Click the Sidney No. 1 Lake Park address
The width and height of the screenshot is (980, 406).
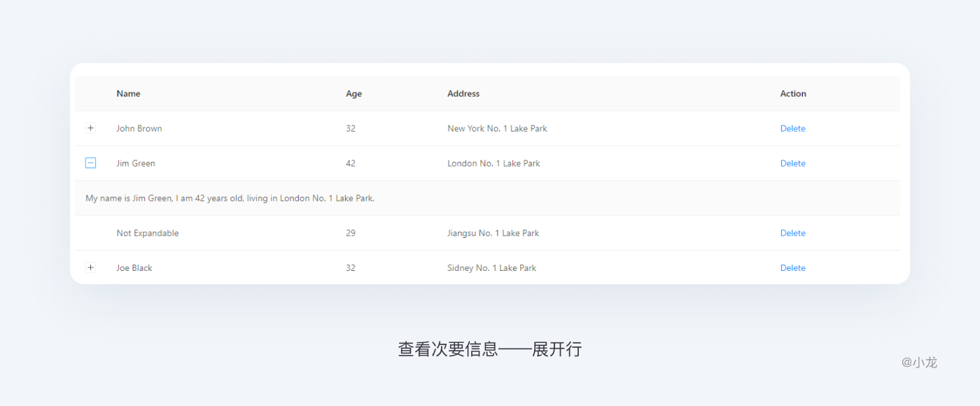pos(491,268)
